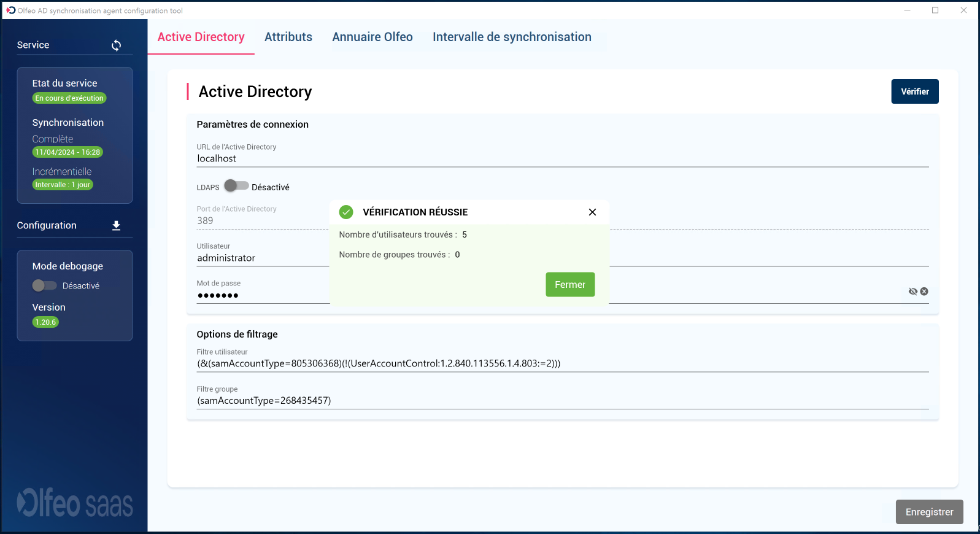Click the URL de l'Active Directory field

click(x=561, y=159)
